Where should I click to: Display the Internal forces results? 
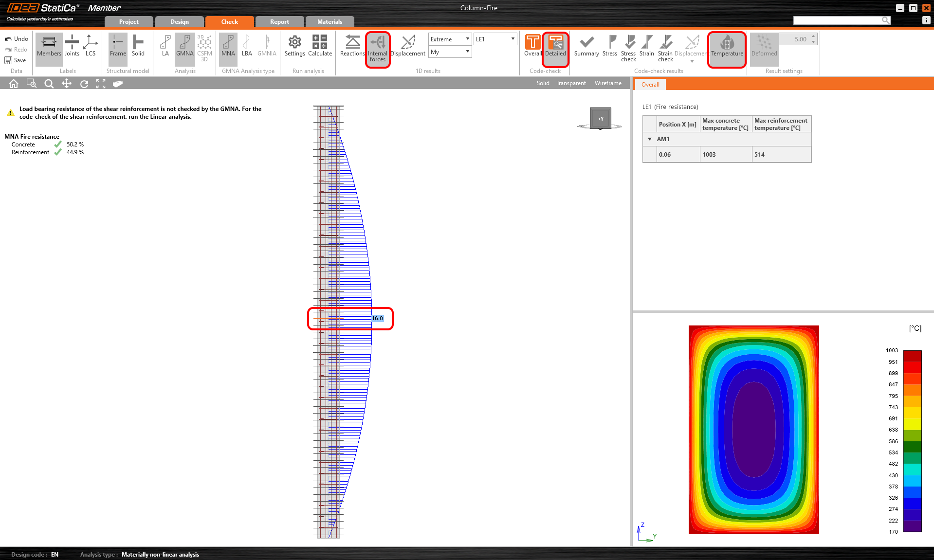click(378, 49)
